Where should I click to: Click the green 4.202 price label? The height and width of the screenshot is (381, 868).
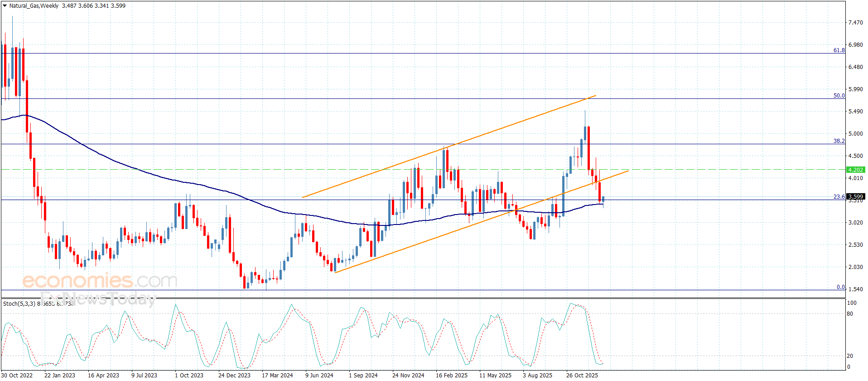[x=855, y=170]
